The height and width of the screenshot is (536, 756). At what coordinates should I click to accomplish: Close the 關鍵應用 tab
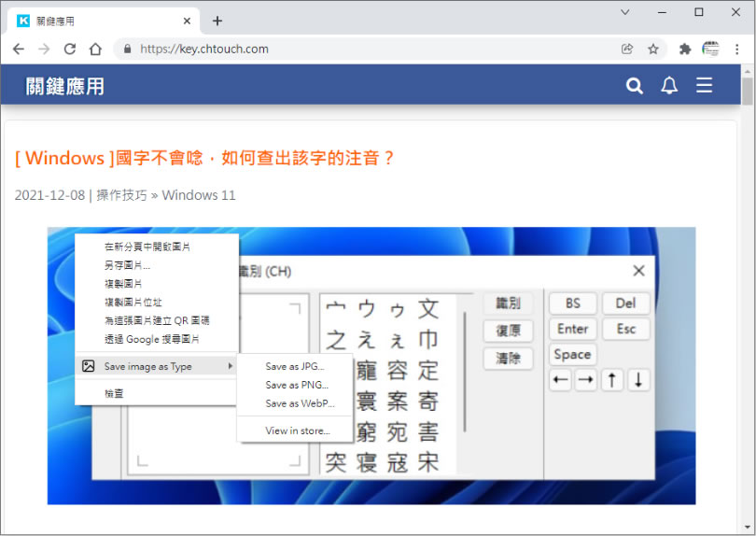187,21
